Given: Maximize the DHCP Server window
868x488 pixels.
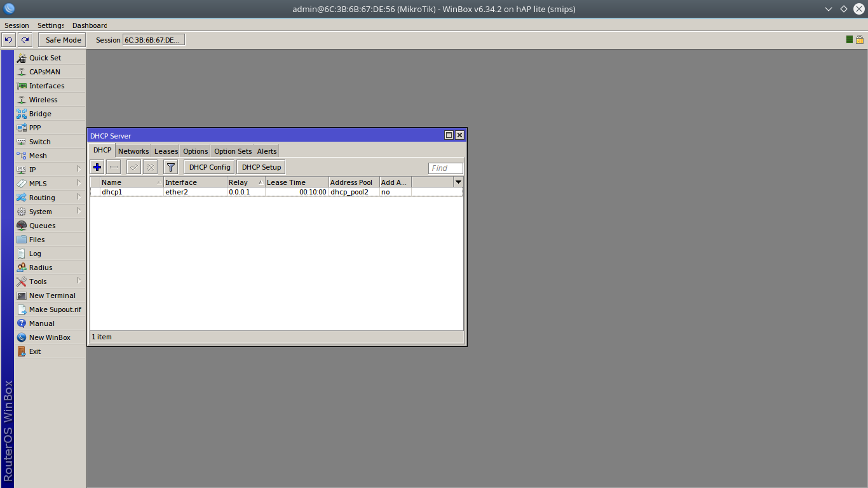Looking at the screenshot, I should click(449, 135).
